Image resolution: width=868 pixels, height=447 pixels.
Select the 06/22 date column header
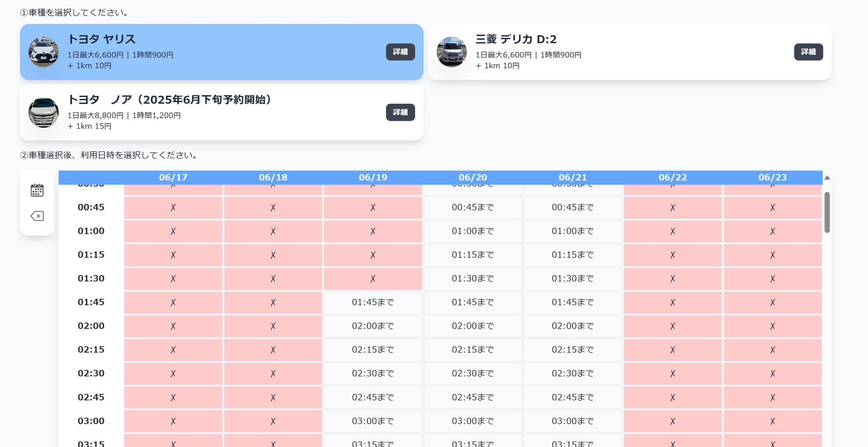tap(672, 177)
